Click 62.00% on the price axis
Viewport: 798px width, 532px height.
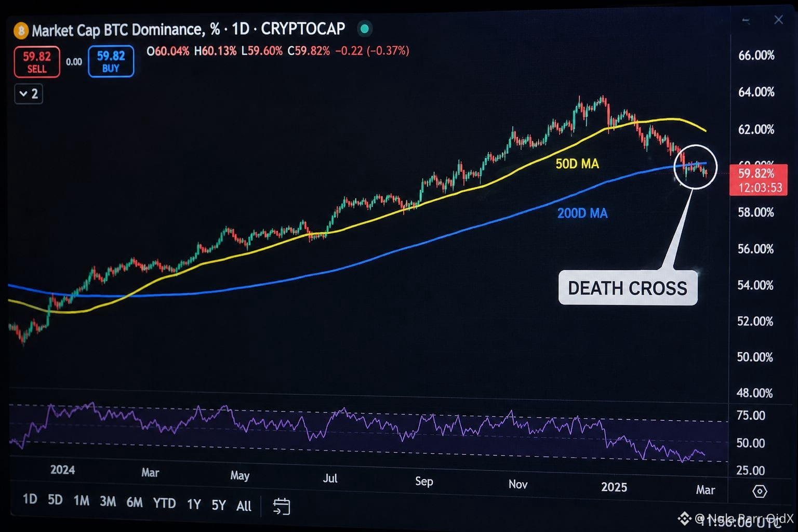pyautogui.click(x=756, y=129)
